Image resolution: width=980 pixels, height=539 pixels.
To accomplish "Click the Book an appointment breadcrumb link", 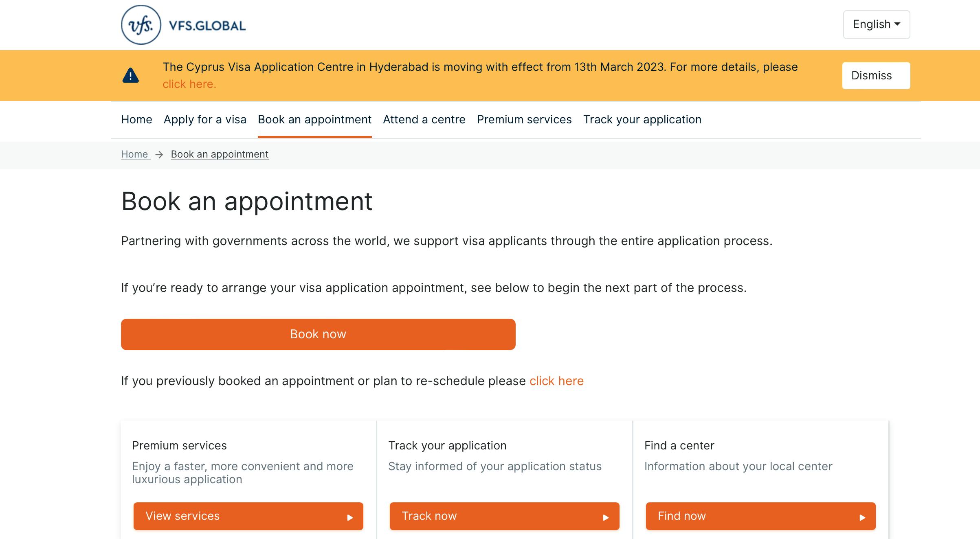I will click(x=220, y=154).
